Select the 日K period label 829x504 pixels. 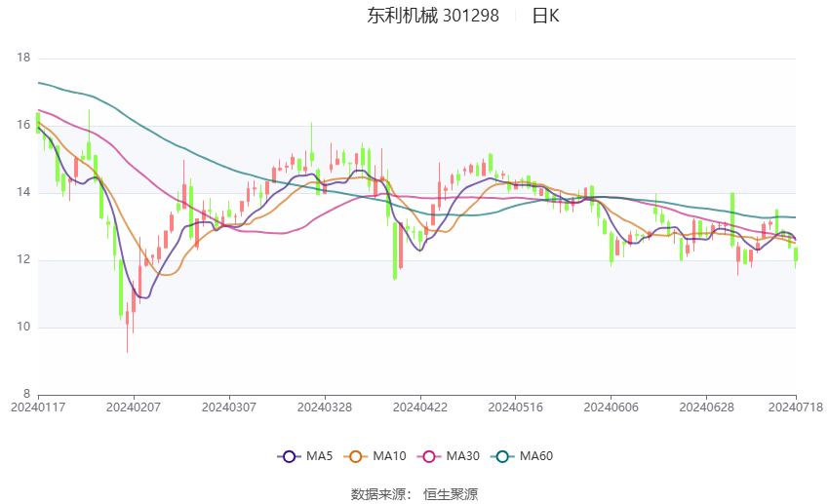[545, 16]
